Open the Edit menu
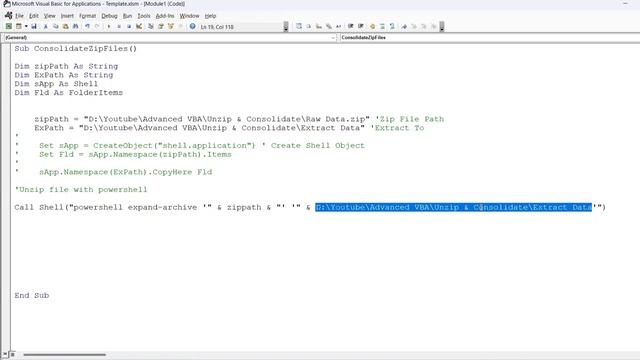The width and height of the screenshot is (640, 360). 34,16
